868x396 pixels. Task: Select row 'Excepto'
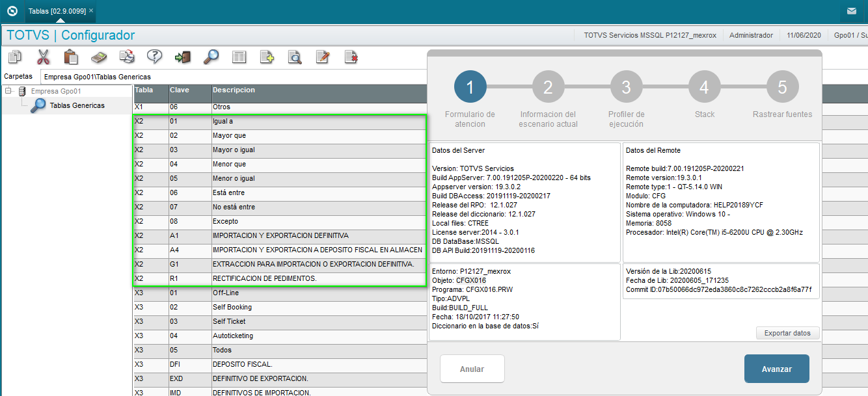click(280, 221)
